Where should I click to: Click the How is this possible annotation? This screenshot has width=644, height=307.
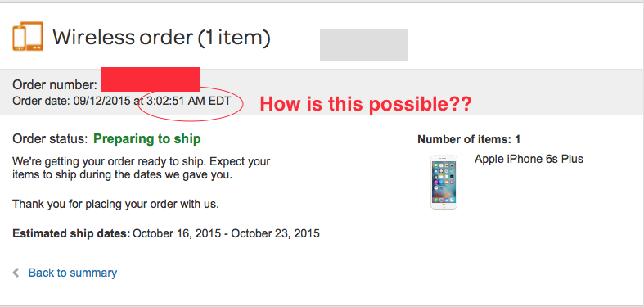pyautogui.click(x=366, y=105)
